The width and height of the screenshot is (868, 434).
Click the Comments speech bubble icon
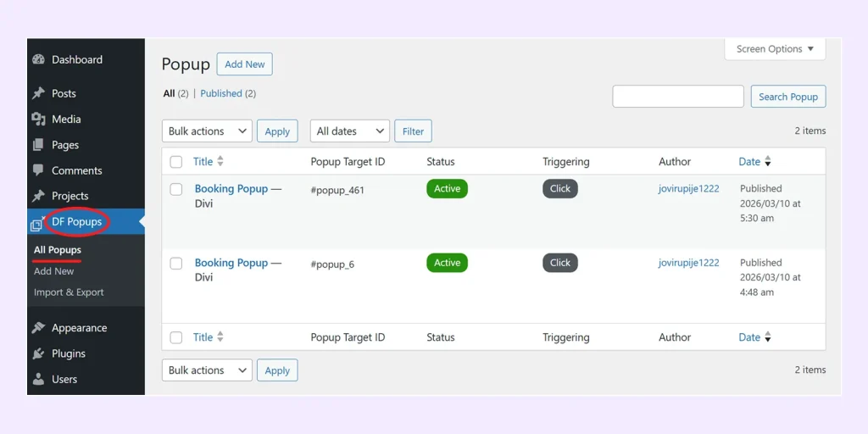tap(38, 170)
